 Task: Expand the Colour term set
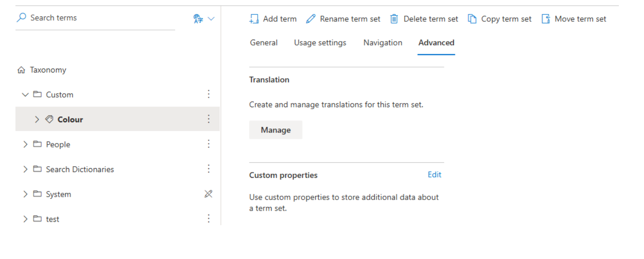[37, 119]
